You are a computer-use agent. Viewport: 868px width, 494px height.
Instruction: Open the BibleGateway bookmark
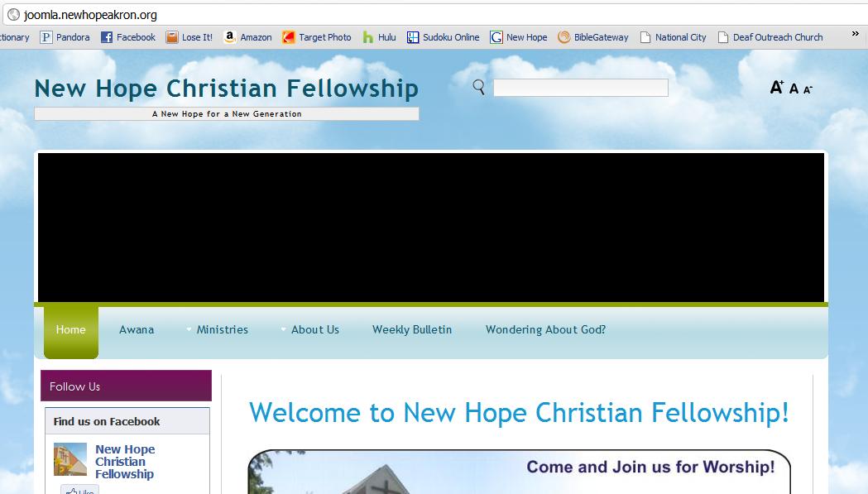coord(593,37)
